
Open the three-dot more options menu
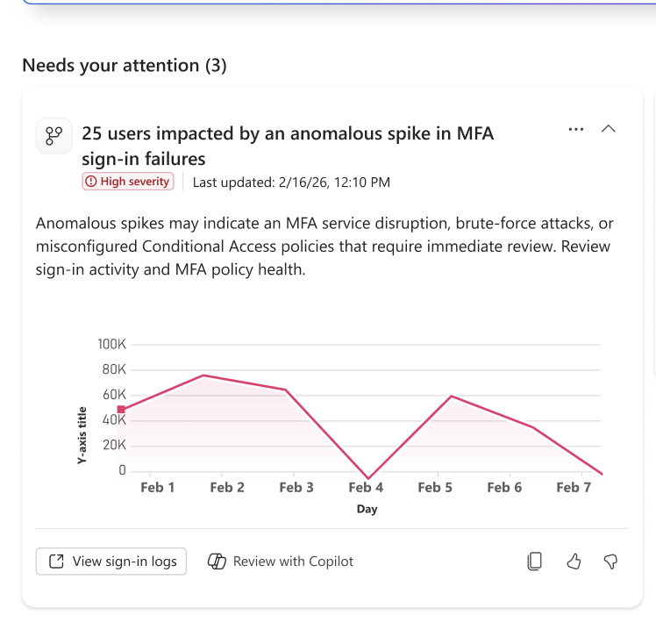575,129
